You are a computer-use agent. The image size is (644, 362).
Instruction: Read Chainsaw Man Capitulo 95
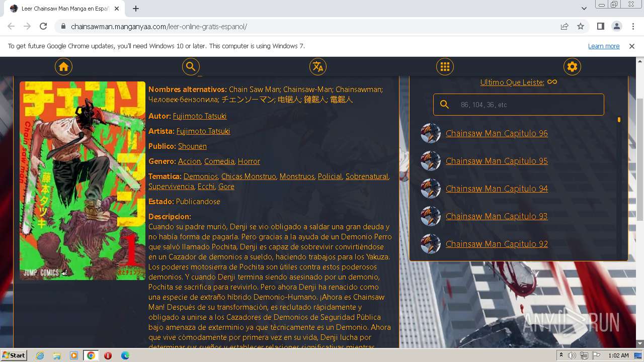tap(497, 161)
